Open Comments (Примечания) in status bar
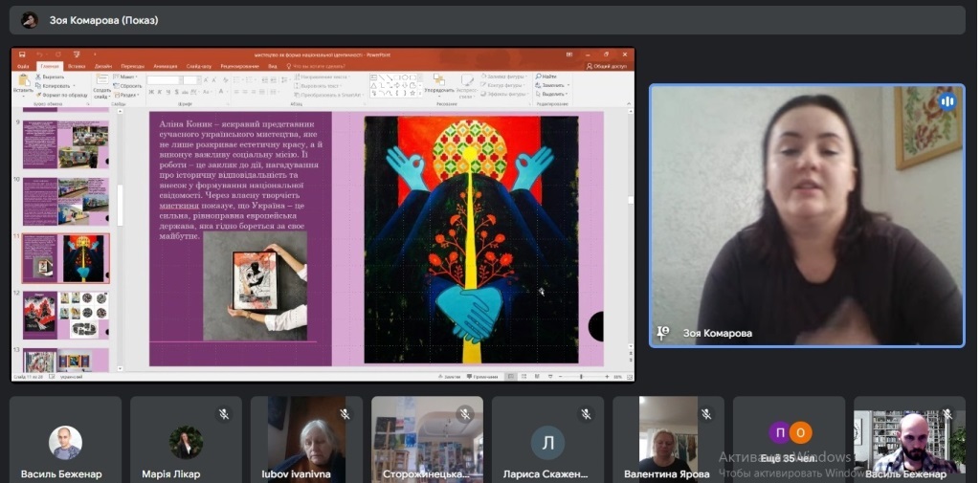 pyautogui.click(x=482, y=377)
